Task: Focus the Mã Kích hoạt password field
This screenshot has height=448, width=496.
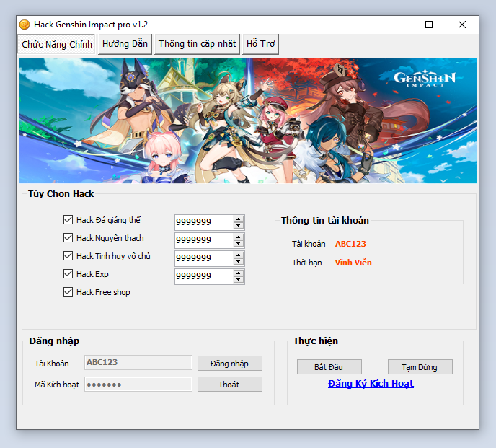Action: 138,385
